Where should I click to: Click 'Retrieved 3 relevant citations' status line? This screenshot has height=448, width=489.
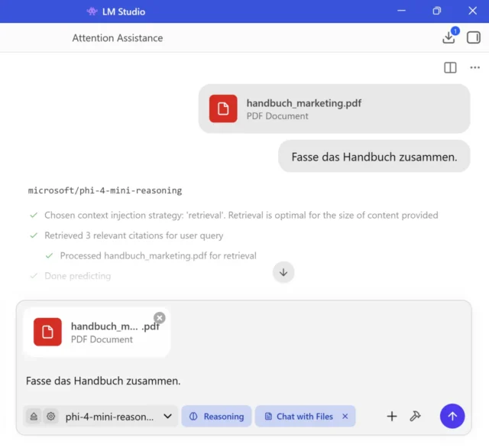click(127, 235)
